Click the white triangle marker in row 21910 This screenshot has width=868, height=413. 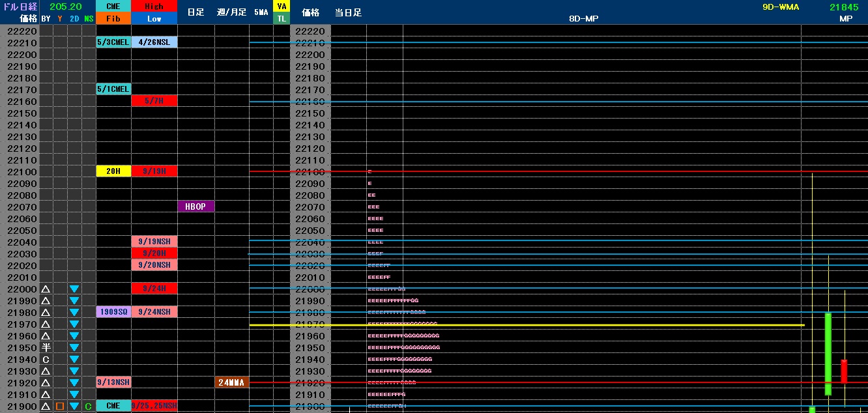click(46, 394)
